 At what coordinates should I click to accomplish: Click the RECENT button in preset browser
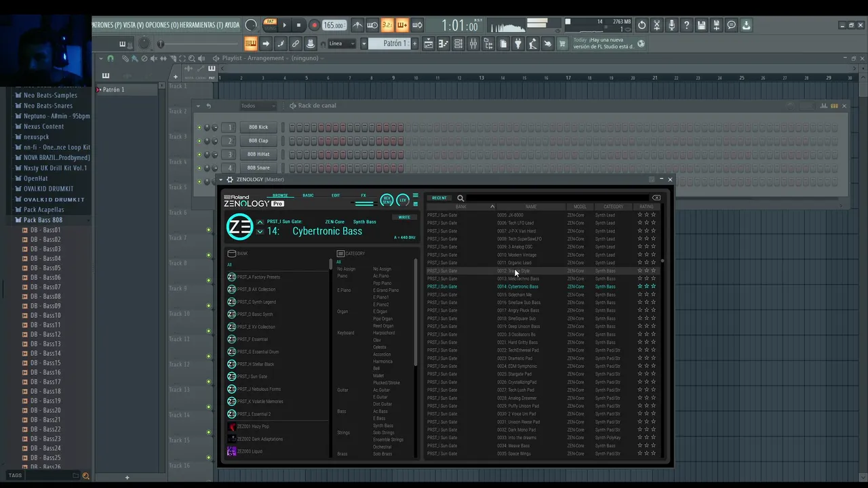pyautogui.click(x=439, y=198)
